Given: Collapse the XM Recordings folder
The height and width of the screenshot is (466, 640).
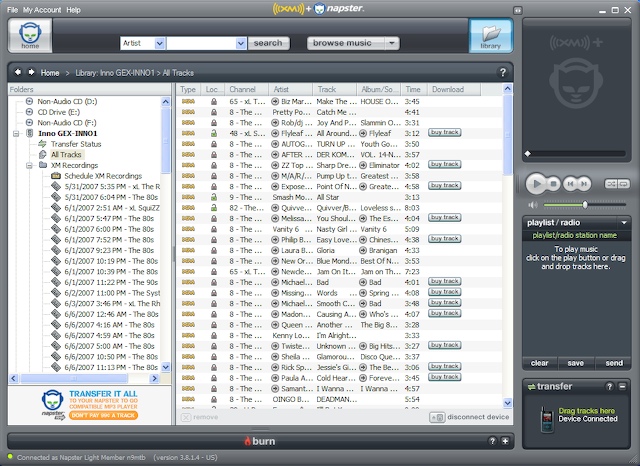Looking at the screenshot, I should [29, 165].
